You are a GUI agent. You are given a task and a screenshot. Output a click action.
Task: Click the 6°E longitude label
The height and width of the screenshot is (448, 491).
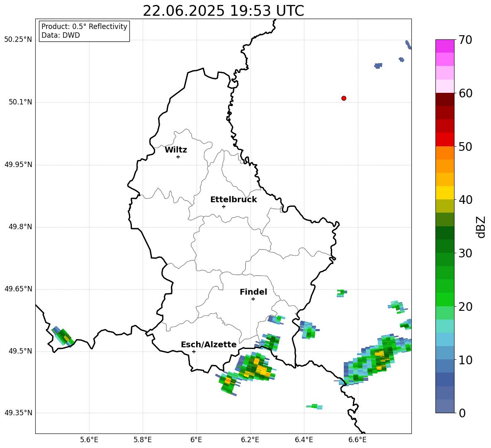click(196, 440)
